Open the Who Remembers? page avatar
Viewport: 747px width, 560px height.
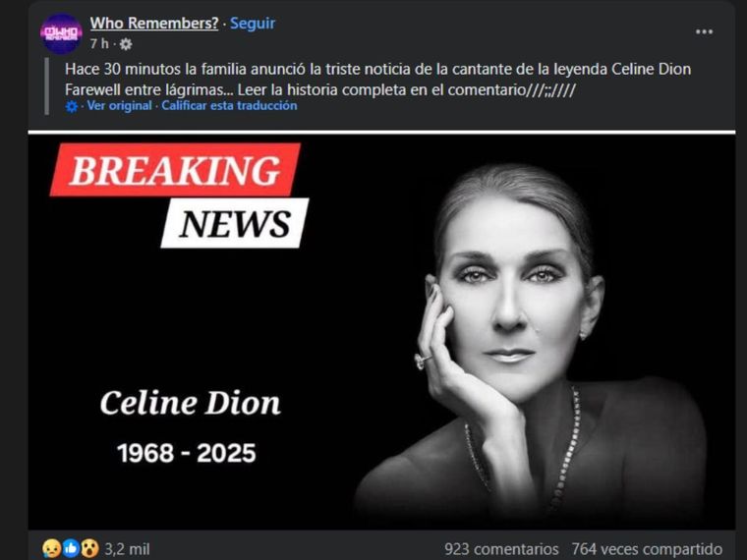click(x=61, y=33)
